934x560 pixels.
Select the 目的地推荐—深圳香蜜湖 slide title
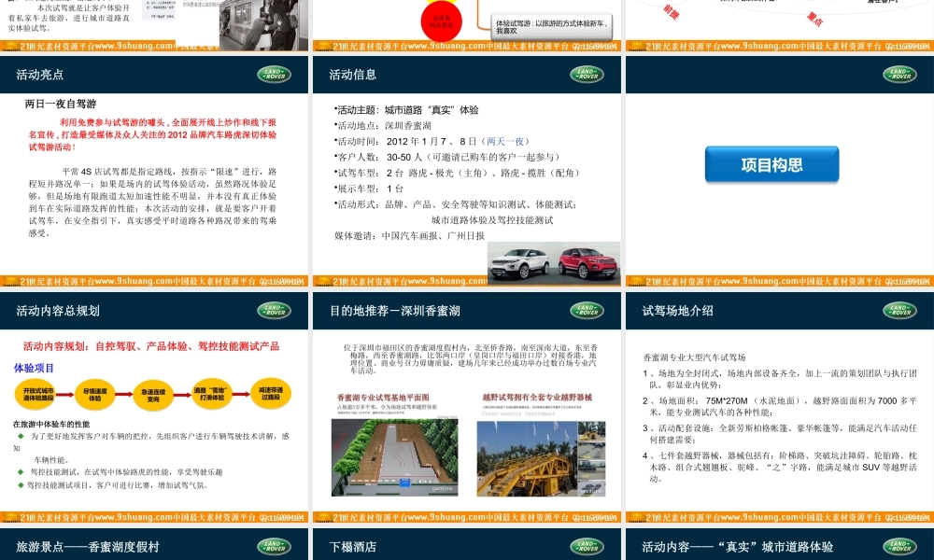[395, 310]
